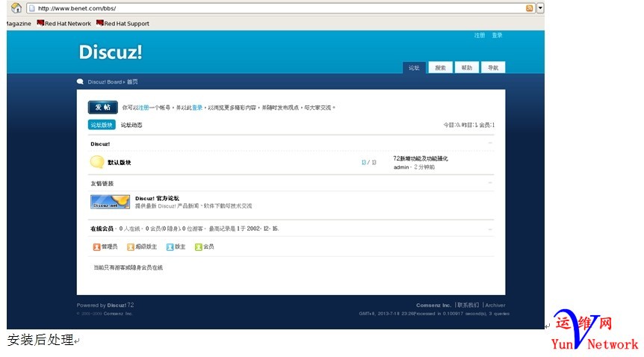This screenshot has height=357, width=644.
Task: Click the today/yesterday/member statistics text
Action: 468,125
